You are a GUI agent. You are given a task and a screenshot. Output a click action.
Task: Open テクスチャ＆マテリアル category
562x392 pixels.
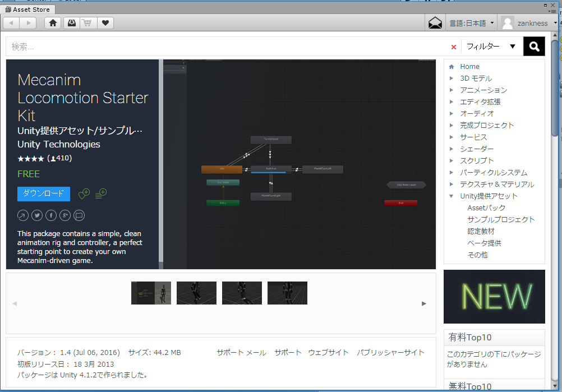coord(497,184)
